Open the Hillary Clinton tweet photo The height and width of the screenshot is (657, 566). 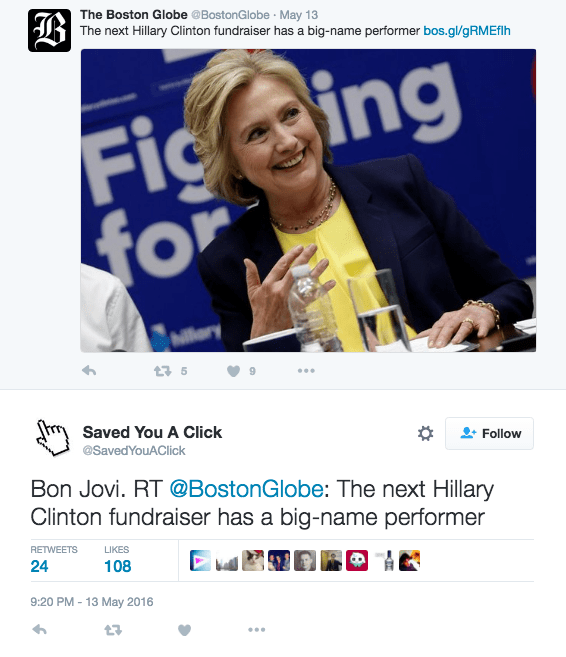pos(308,200)
